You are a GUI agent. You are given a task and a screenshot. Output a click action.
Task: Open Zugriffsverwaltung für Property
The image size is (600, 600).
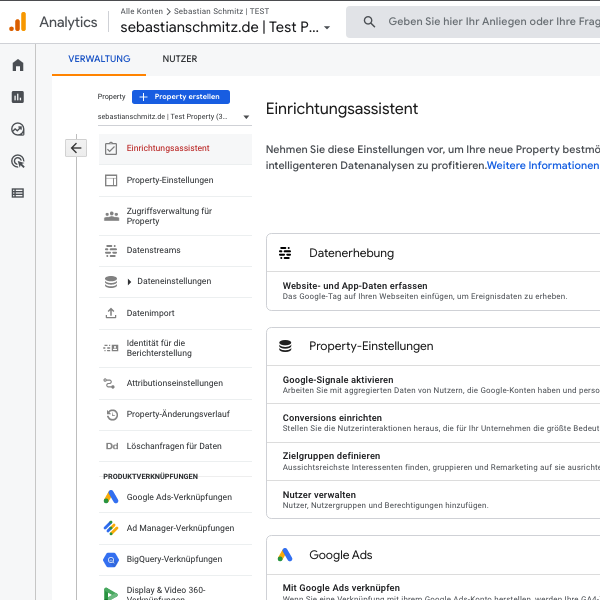point(175,216)
